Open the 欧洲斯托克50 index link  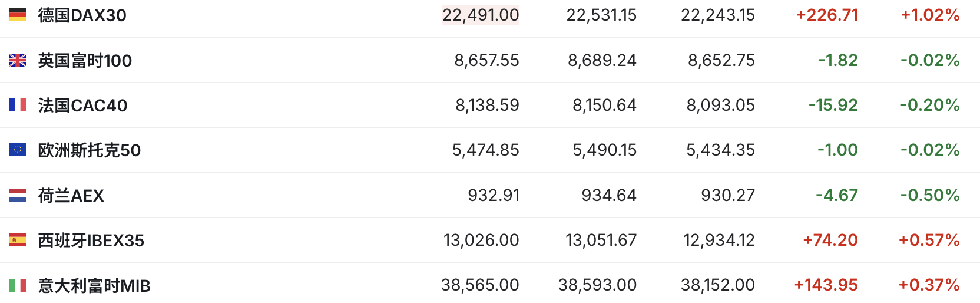pyautogui.click(x=89, y=150)
